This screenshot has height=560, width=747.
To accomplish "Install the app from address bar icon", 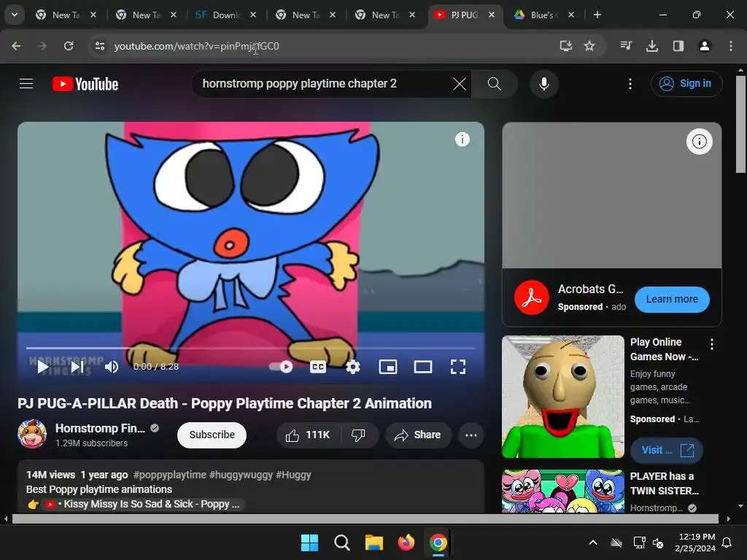I will click(565, 46).
